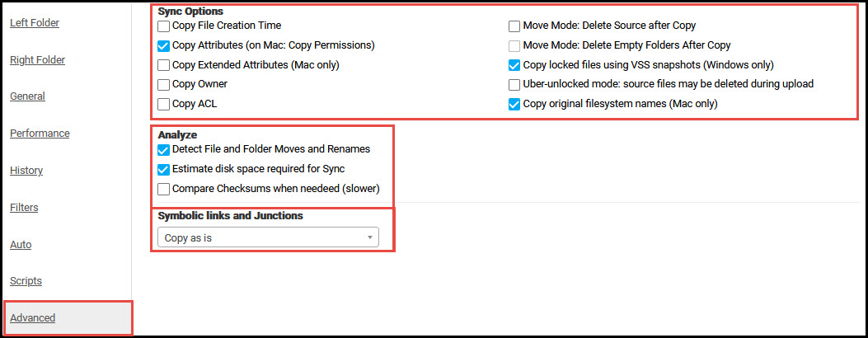Switch to the General tab

pos(28,96)
